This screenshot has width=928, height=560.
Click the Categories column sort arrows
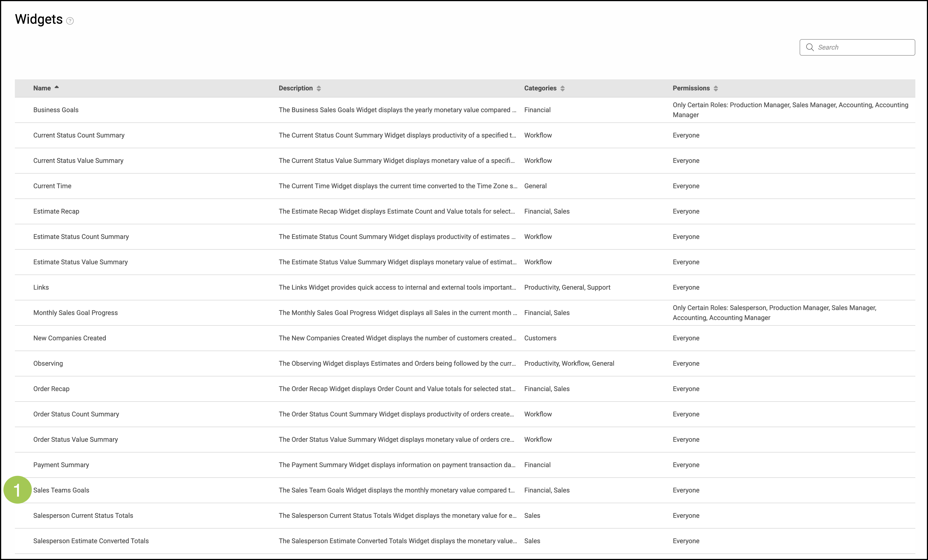tap(562, 88)
